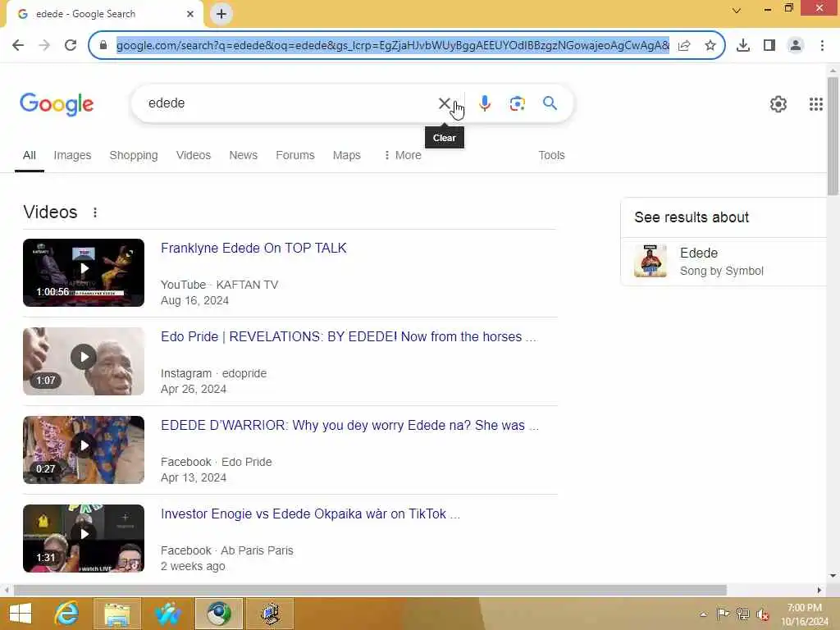Reload the current page
840x630 pixels.
click(71, 45)
